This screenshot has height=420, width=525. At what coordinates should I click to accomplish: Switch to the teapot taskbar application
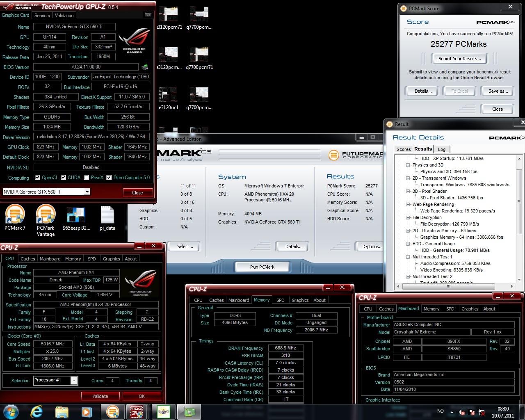click(164, 411)
